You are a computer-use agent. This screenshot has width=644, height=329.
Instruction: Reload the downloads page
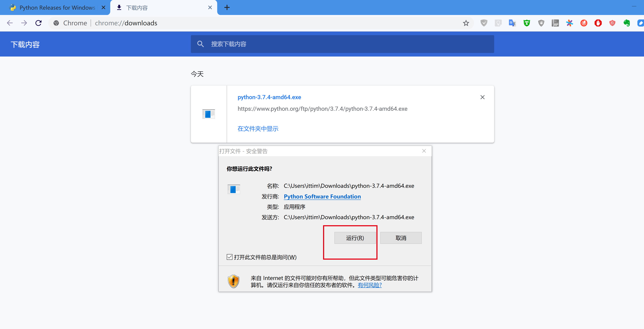(39, 23)
